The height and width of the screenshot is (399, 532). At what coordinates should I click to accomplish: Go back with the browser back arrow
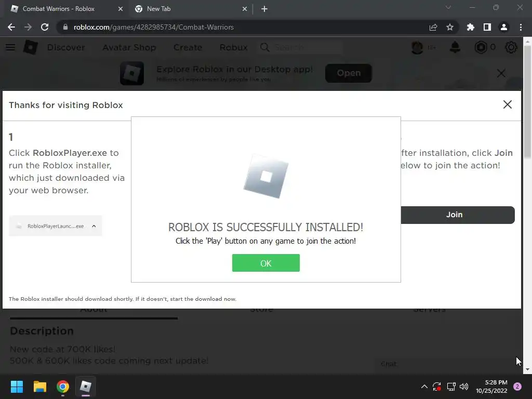11,27
